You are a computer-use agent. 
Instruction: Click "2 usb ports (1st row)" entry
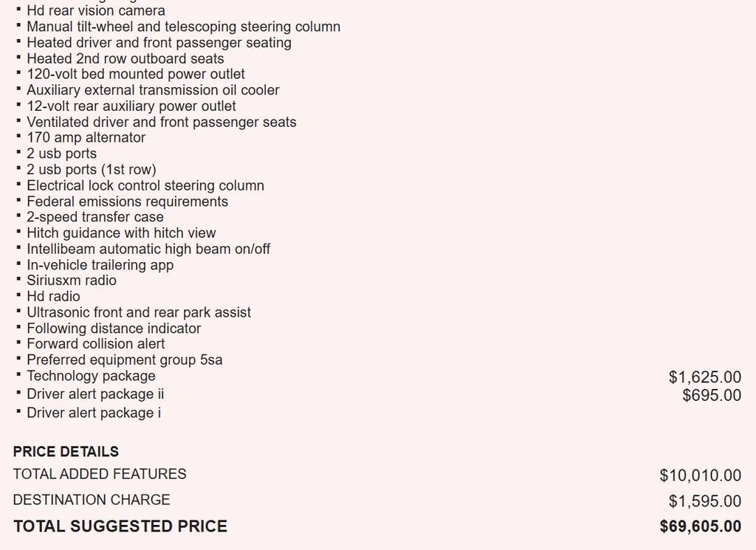91,170
